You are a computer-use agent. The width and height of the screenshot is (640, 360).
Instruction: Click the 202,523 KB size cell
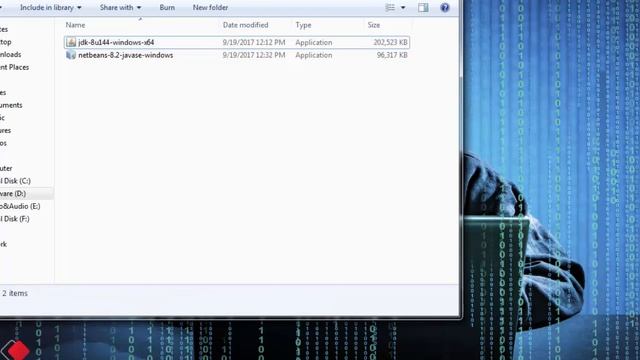pyautogui.click(x=390, y=42)
